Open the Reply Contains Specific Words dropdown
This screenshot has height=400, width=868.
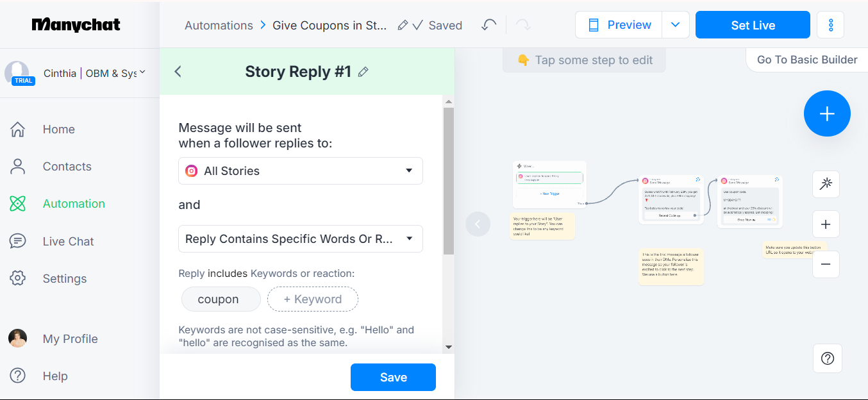pyautogui.click(x=300, y=238)
